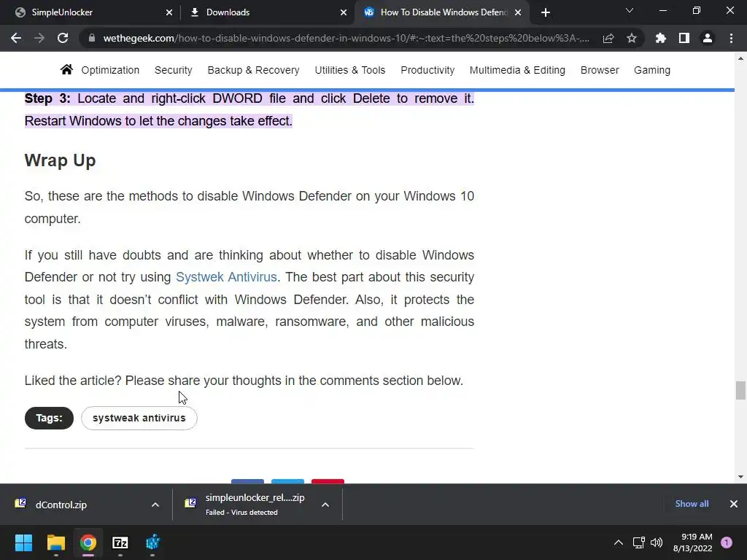Follow the Systwek Antivirus link
Image resolution: width=747 pixels, height=560 pixels.
tap(226, 277)
